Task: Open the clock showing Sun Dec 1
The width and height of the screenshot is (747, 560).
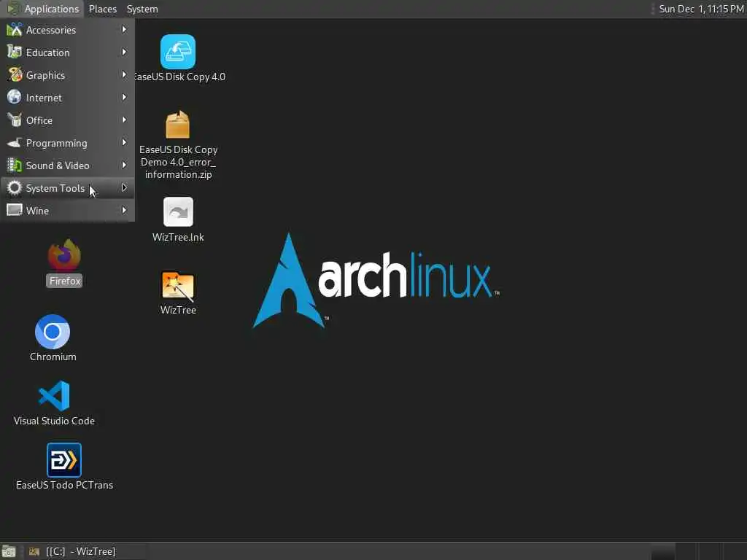Action: 701,9
